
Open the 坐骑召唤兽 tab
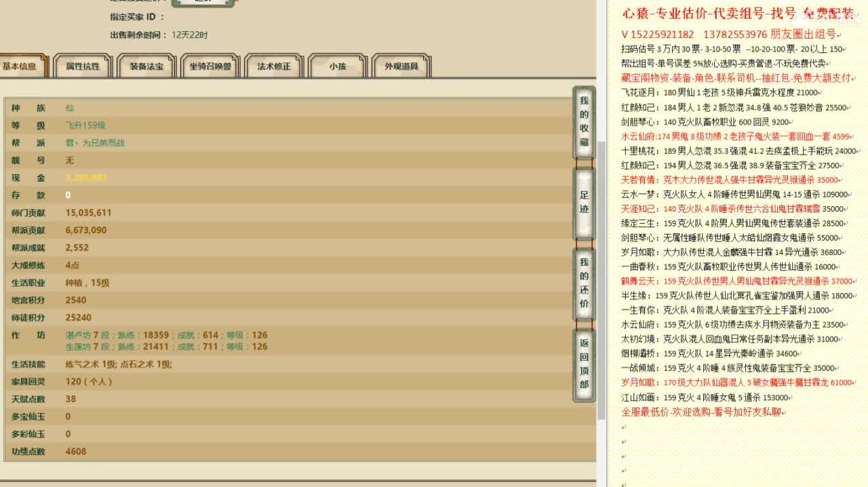(210, 66)
